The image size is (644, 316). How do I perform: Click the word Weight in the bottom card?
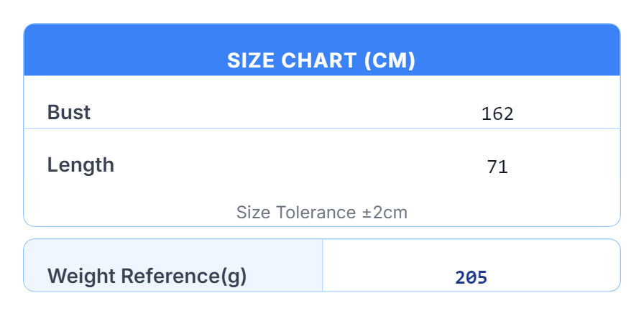81,276
